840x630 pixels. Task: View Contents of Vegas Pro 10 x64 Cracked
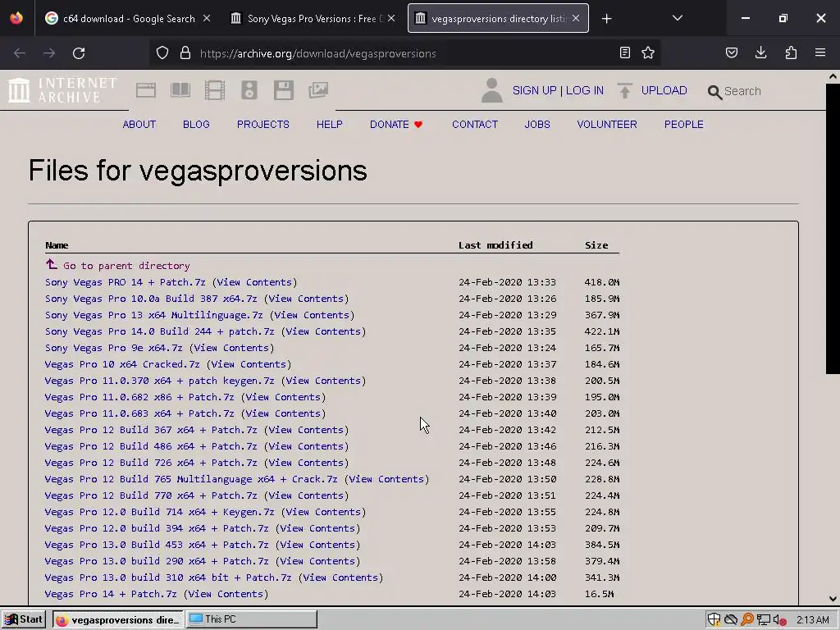click(249, 364)
